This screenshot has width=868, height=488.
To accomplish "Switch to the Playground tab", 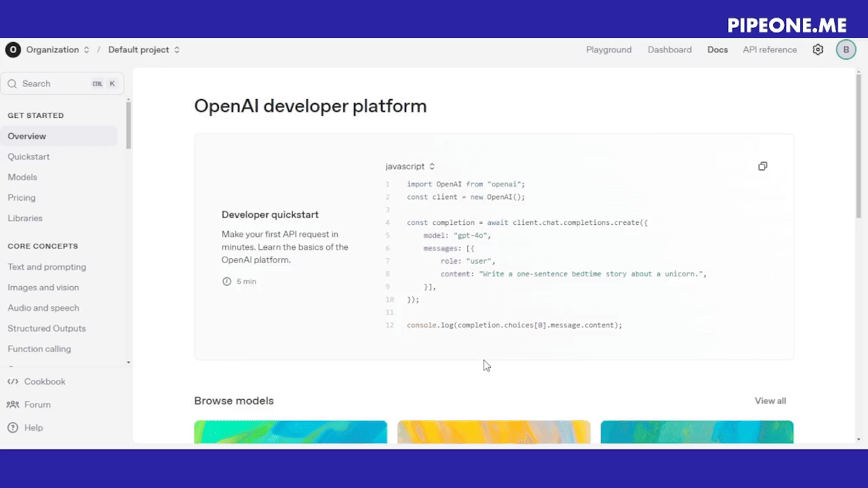I will click(x=609, y=49).
